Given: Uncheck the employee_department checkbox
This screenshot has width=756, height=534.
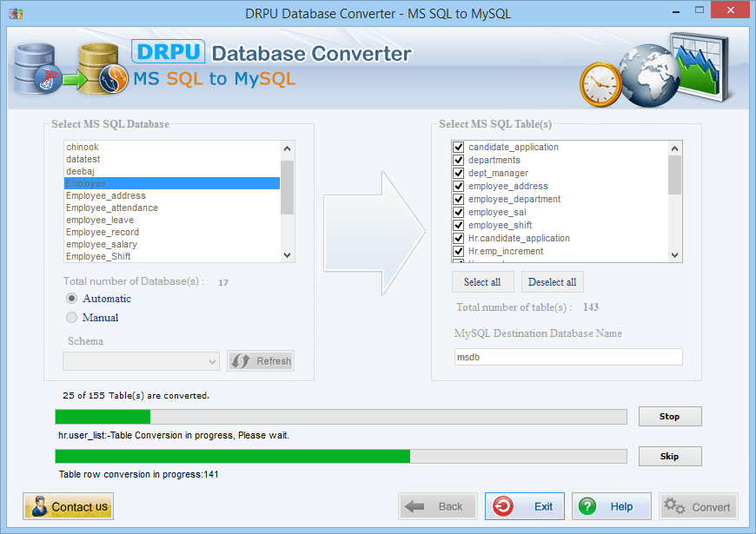Looking at the screenshot, I should click(x=459, y=199).
